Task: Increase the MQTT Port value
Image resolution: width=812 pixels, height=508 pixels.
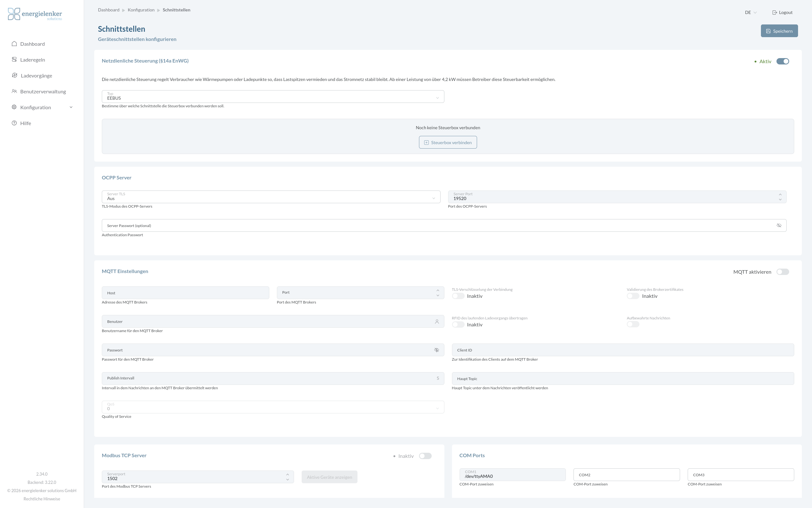Action: 437,290
